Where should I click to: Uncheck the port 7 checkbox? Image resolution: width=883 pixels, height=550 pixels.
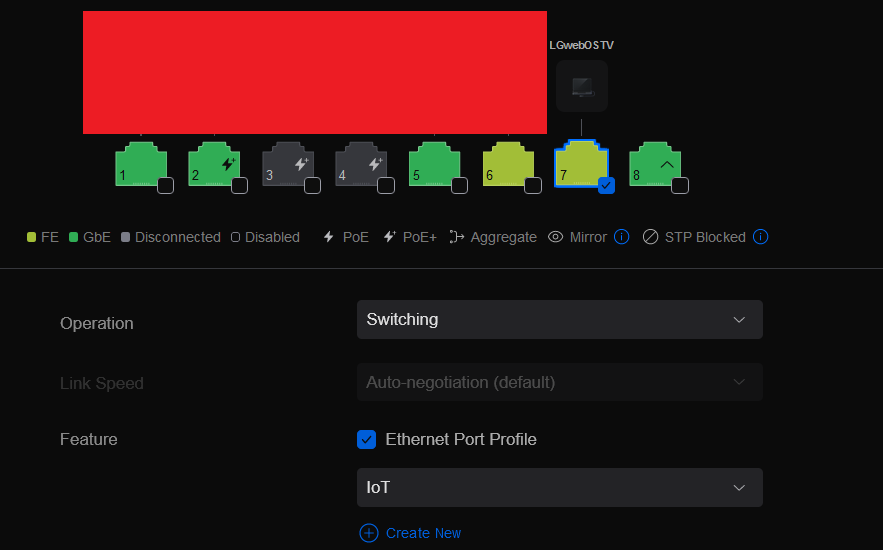point(606,185)
